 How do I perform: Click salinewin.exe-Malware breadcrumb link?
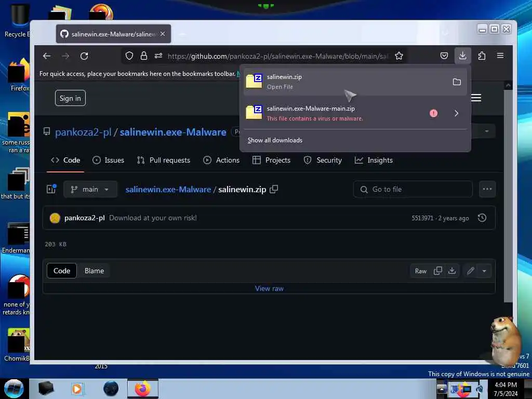[x=168, y=189]
